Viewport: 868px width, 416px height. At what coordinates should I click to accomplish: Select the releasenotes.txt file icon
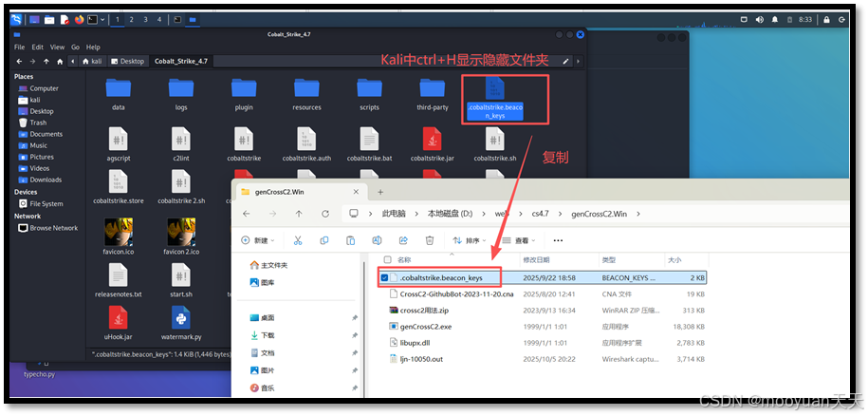point(118,274)
